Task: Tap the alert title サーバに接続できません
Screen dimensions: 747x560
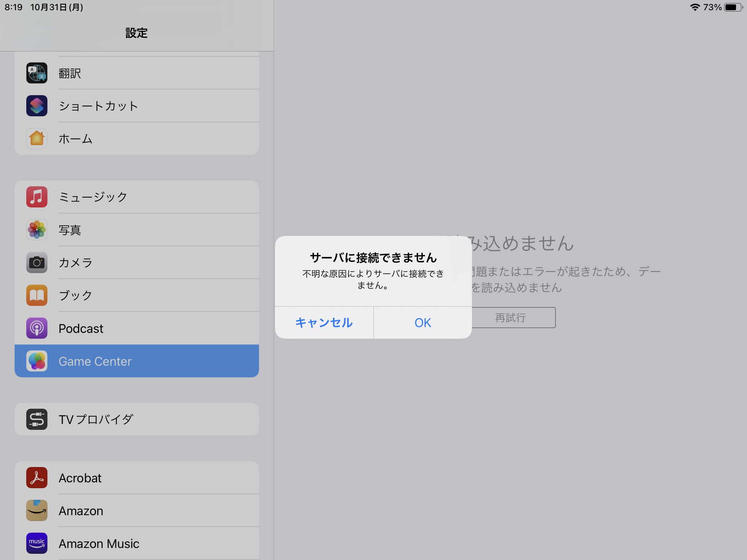Action: click(373, 258)
